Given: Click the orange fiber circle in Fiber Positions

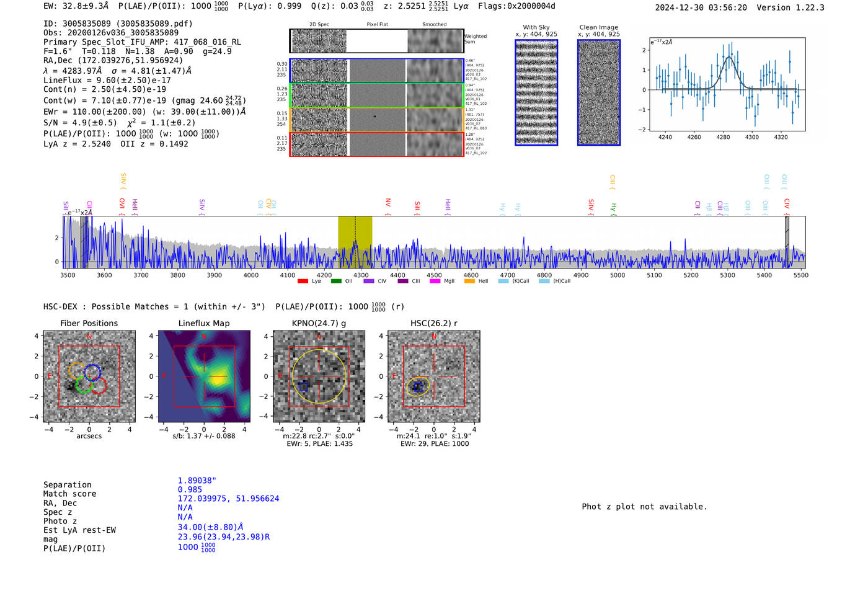Looking at the screenshot, I should [x=77, y=371].
